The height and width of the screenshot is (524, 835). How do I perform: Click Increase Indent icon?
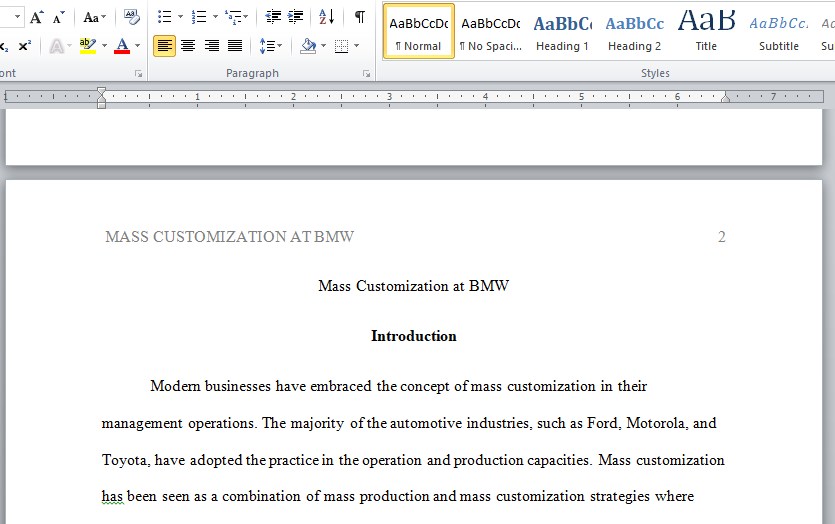tap(295, 17)
